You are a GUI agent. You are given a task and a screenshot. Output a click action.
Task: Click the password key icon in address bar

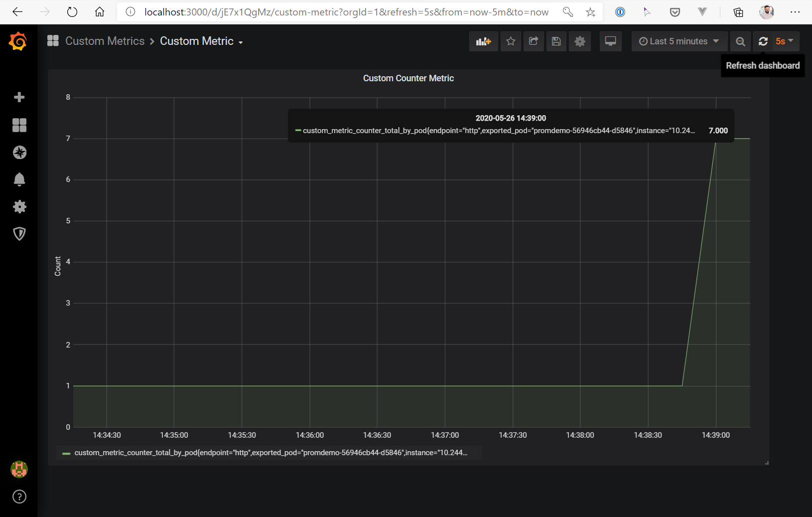pyautogui.click(x=568, y=12)
